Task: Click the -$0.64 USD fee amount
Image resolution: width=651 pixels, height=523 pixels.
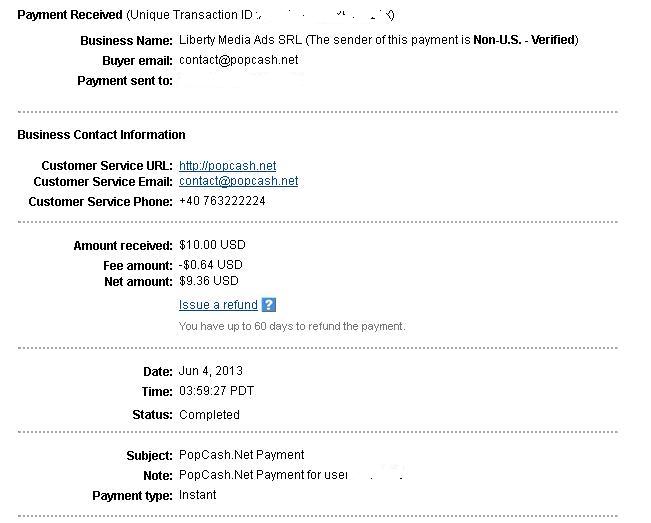Action: (210, 265)
